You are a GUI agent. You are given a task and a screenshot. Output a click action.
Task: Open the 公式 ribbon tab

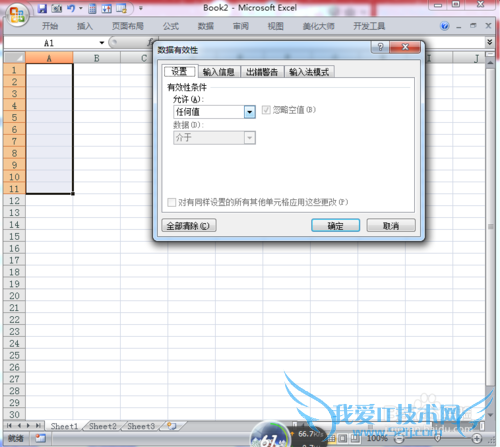[171, 26]
